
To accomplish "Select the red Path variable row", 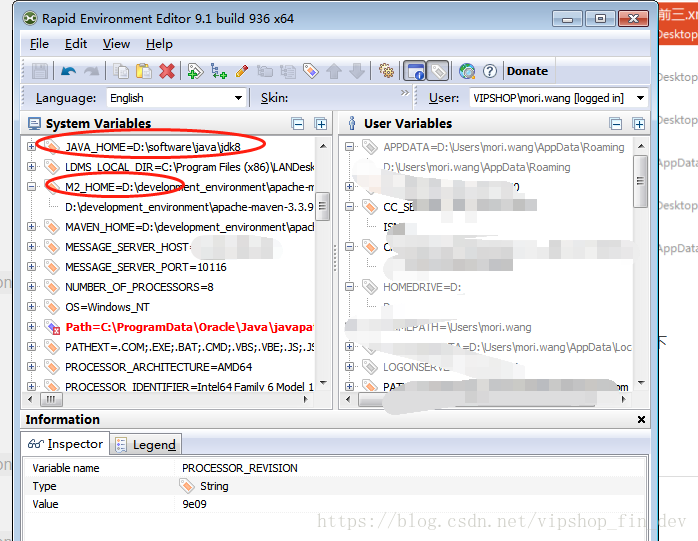I will pyautogui.click(x=189, y=327).
